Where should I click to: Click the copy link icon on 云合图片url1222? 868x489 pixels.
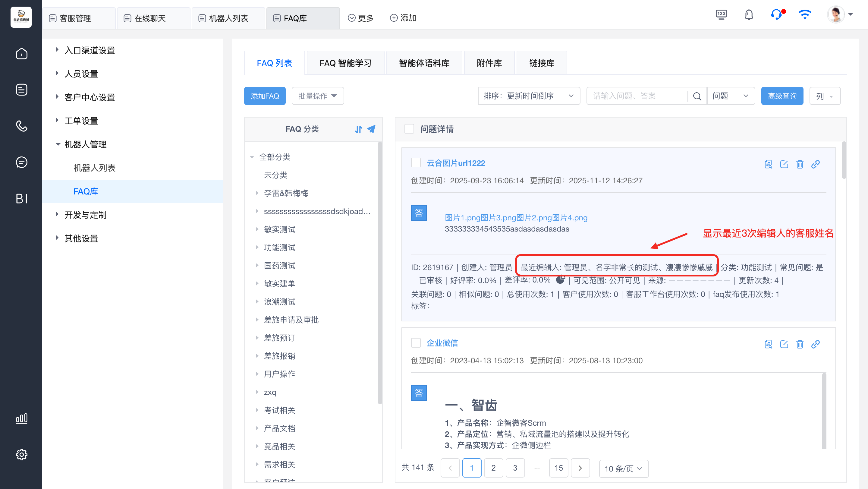[815, 164]
